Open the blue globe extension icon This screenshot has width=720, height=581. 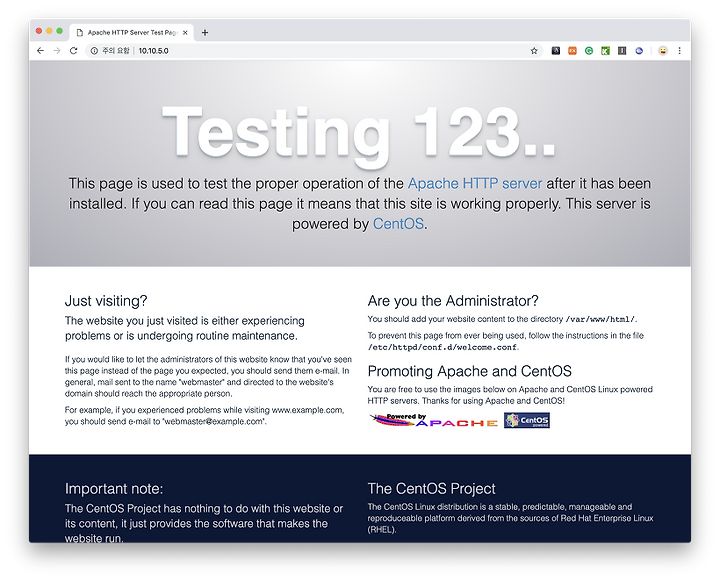[639, 51]
